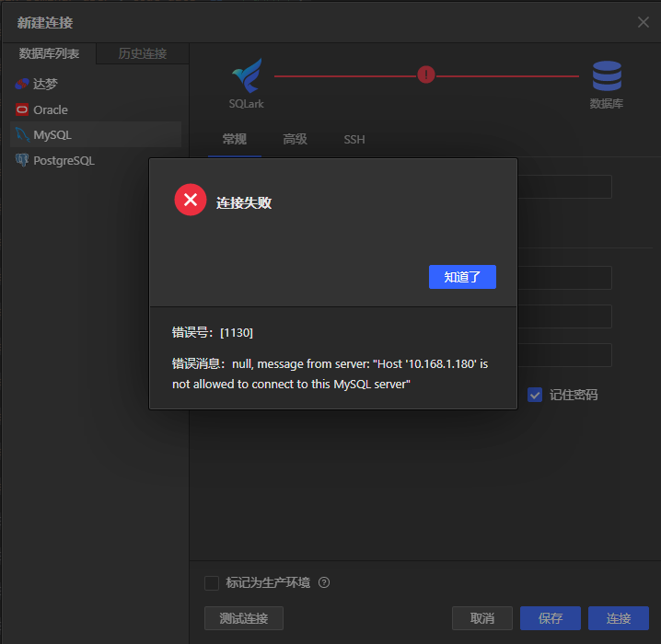The height and width of the screenshot is (644, 661).
Task: Click the production environment help icon
Action: (x=324, y=582)
